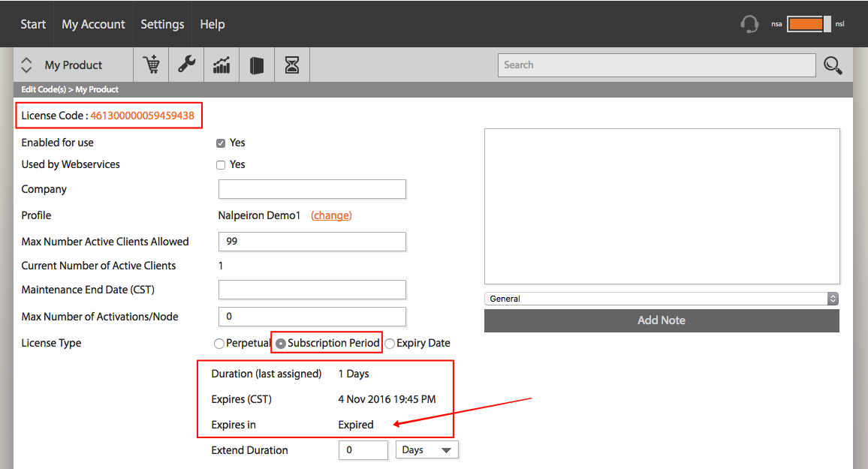The height and width of the screenshot is (469, 868).
Task: Open the wrench tools icon
Action: (x=186, y=65)
